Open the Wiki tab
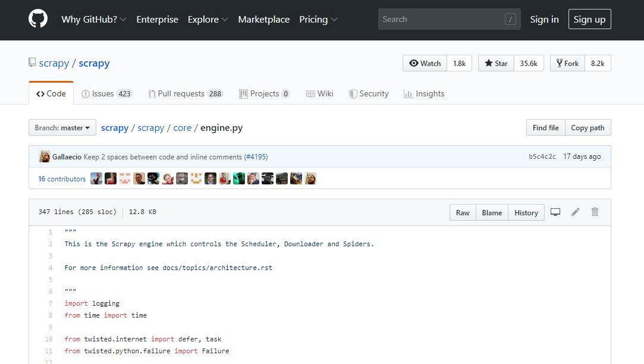This screenshot has width=644, height=364. pos(319,93)
